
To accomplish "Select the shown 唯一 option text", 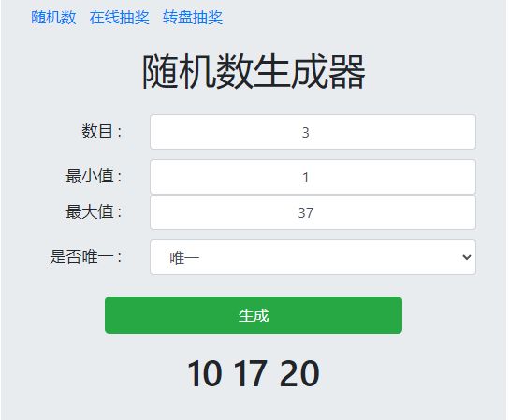I will [x=184, y=258].
